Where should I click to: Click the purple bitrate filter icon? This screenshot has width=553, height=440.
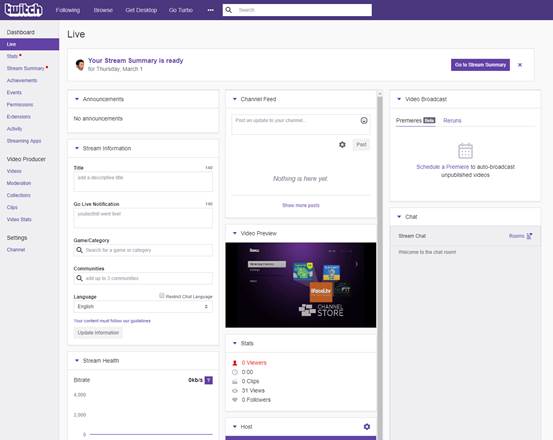[209, 380]
